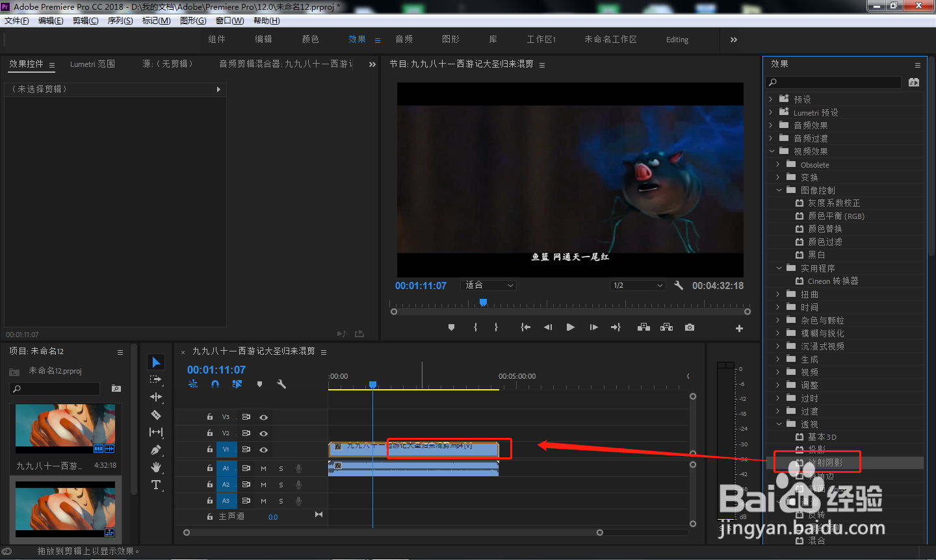Open the Effects panel menu icon
Viewport: 936px width, 560px height.
click(x=918, y=65)
